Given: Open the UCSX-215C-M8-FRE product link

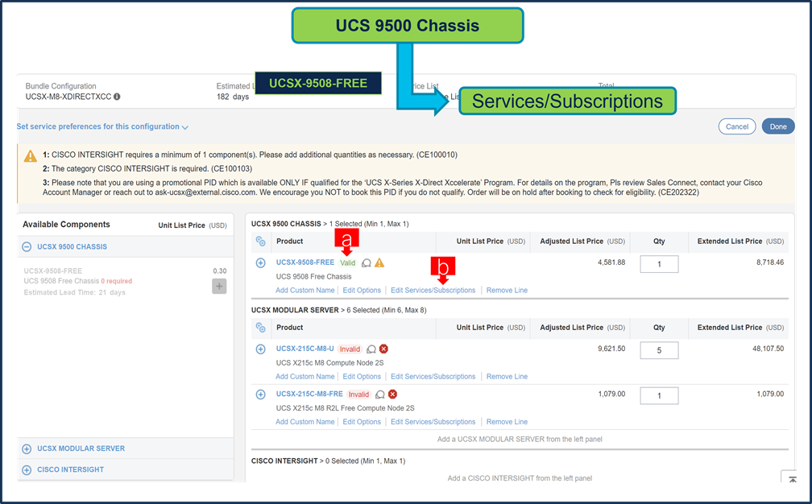Looking at the screenshot, I should point(309,394).
